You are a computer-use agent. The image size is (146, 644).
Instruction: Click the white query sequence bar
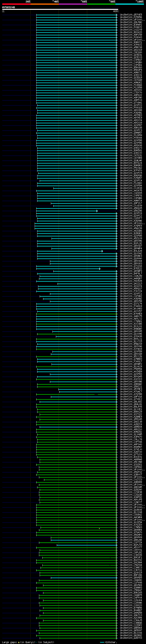point(60,9)
